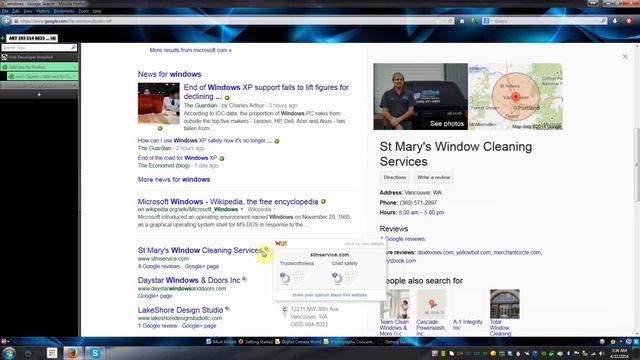Click the WOT icon beside the Wikipedia result
The width and height of the screenshot is (640, 360).
coord(323,201)
